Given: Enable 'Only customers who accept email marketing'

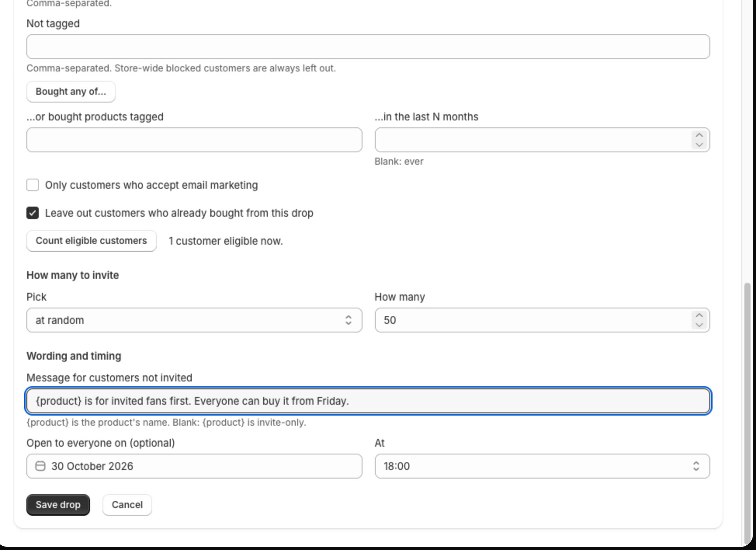Looking at the screenshot, I should click(33, 185).
